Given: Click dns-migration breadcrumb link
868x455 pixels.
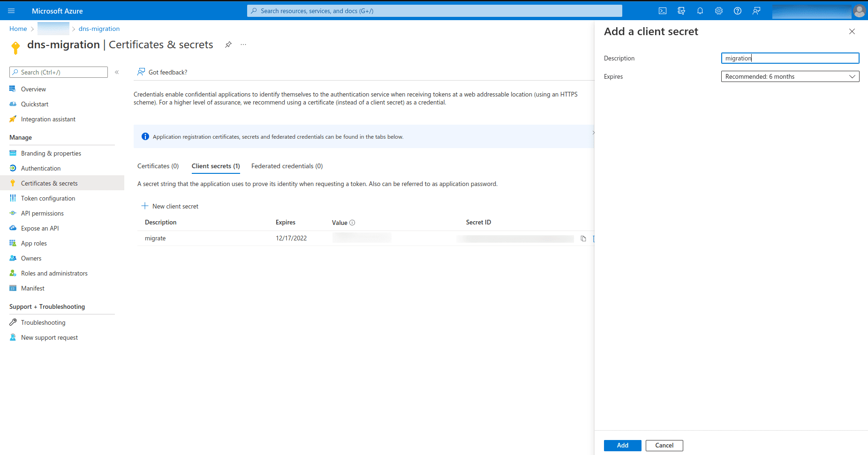Looking at the screenshot, I should tap(99, 29).
